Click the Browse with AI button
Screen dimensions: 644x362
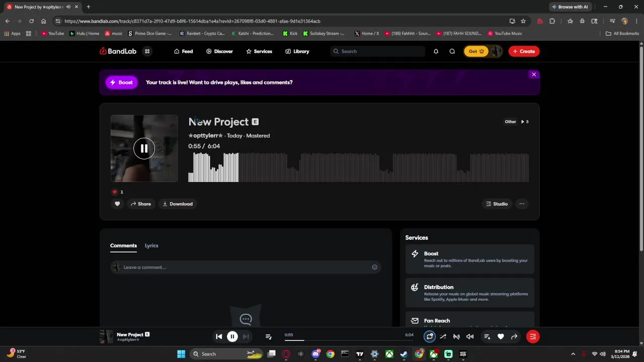click(570, 7)
